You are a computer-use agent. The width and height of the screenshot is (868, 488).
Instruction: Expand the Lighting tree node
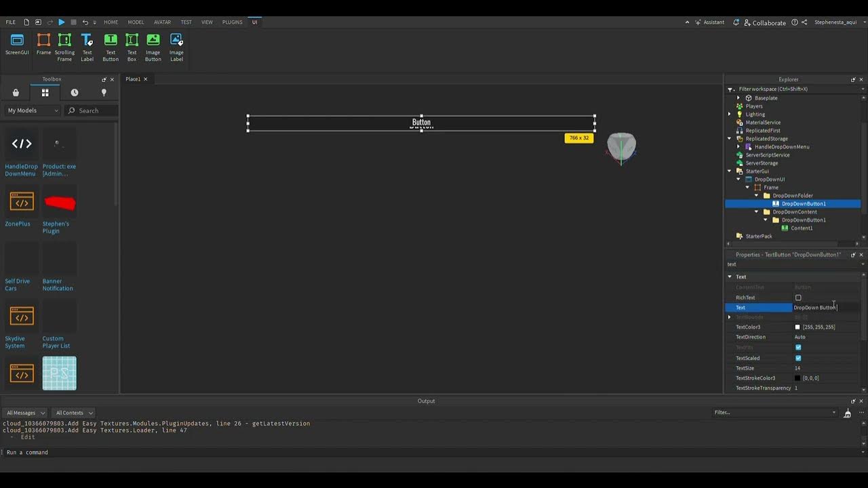click(x=730, y=115)
